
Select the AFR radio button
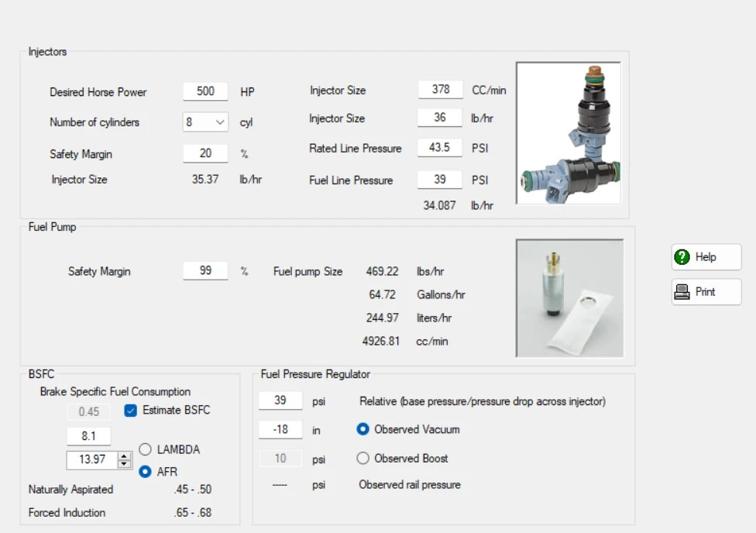click(145, 472)
